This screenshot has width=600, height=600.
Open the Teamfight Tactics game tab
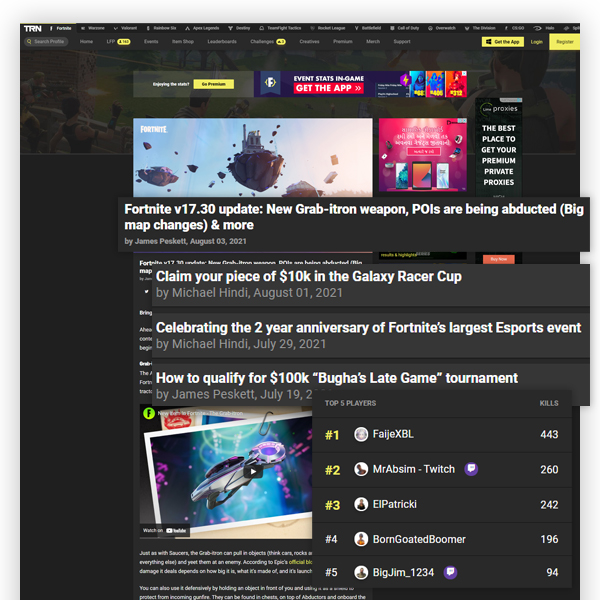(280, 28)
